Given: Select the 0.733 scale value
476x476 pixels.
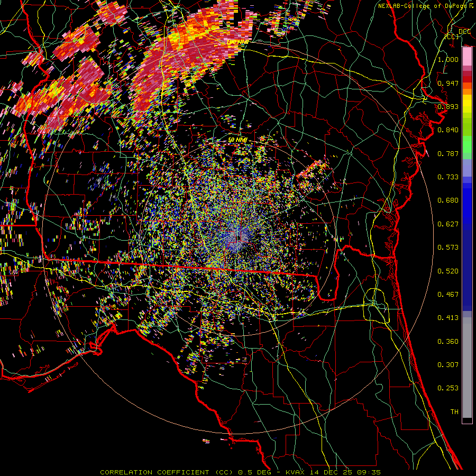Looking at the screenshot, I should click(x=448, y=177).
